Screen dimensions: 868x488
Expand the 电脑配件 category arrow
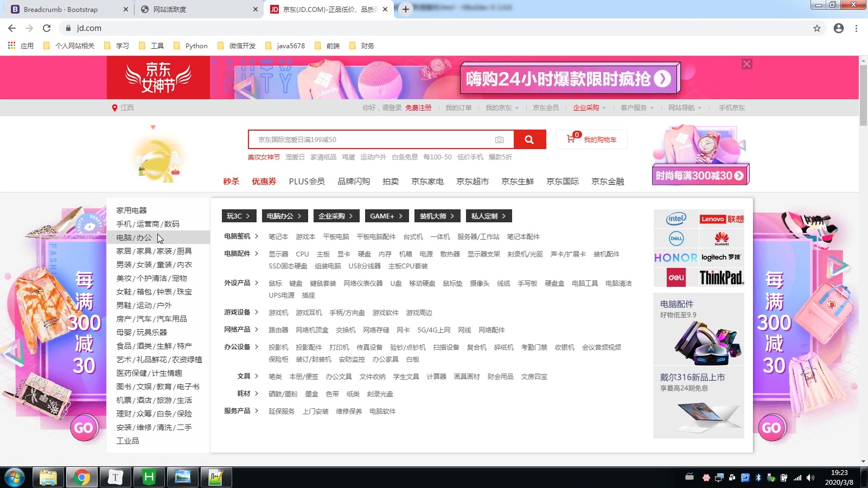coord(257,254)
